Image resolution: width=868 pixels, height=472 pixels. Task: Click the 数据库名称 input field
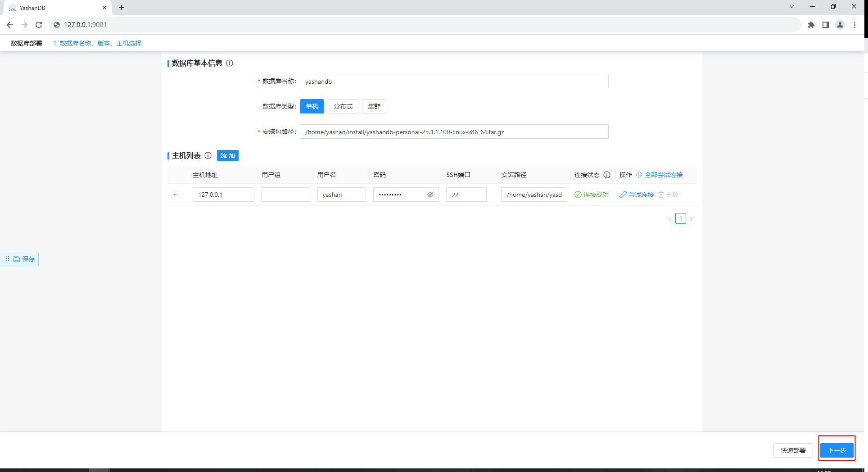pos(454,81)
